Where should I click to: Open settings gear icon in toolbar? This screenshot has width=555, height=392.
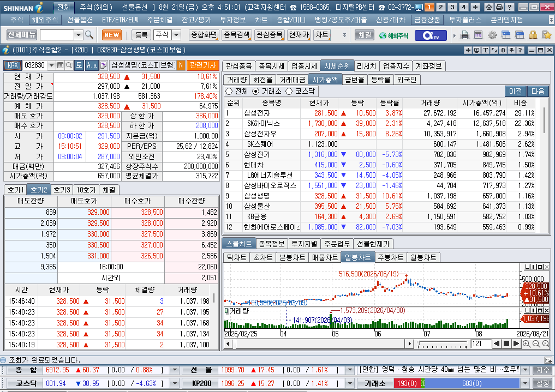click(492, 35)
